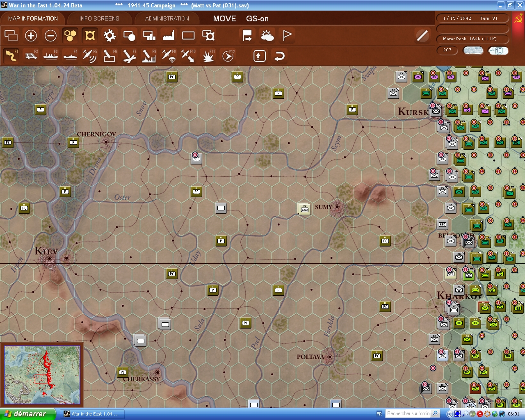Click the MOVE mode label
The width and height of the screenshot is (525, 420).
[x=224, y=18]
